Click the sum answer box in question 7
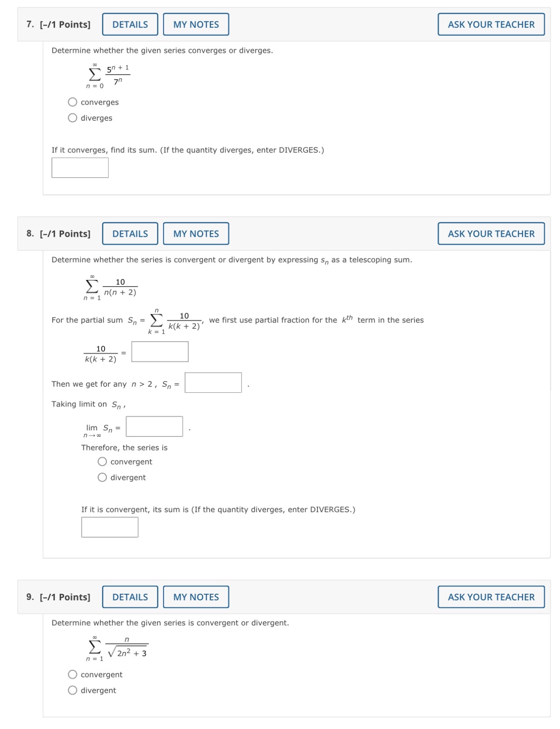This screenshot has height=729, width=560. (79, 167)
